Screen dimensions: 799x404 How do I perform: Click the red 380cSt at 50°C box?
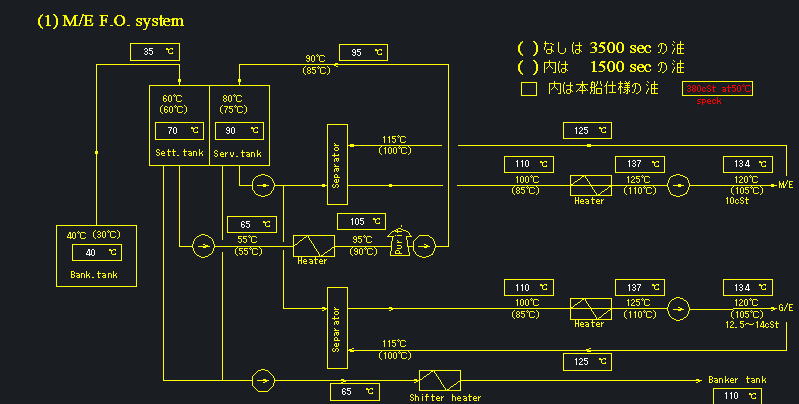pyautogui.click(x=716, y=88)
